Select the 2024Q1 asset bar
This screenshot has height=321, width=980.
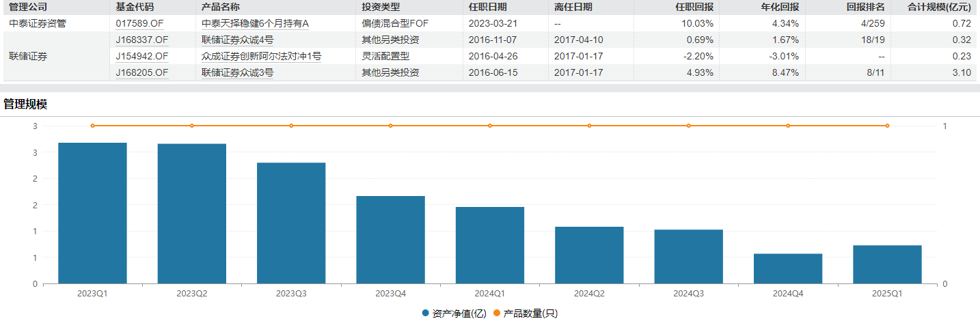pyautogui.click(x=490, y=245)
